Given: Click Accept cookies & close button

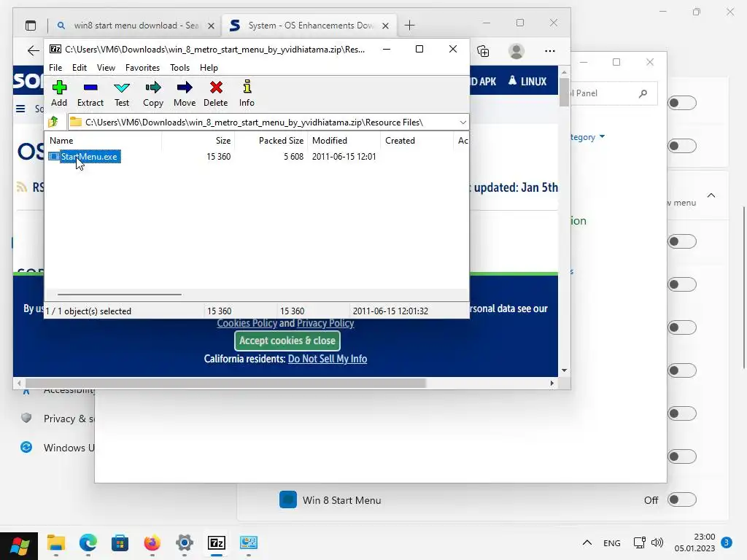Looking at the screenshot, I should [x=287, y=341].
